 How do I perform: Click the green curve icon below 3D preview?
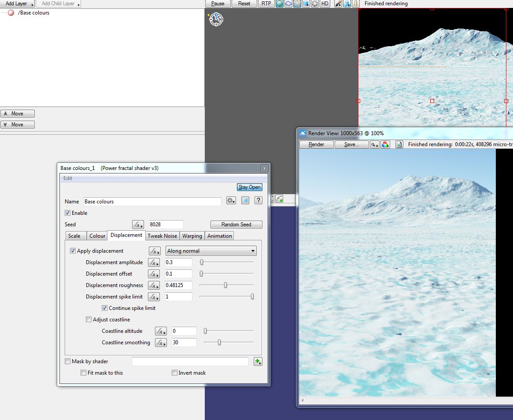point(280,199)
